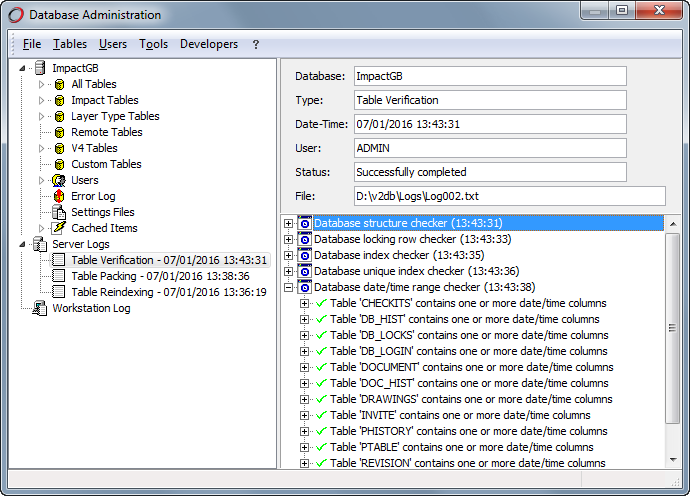Click the Cached Items lightning icon
690x496 pixels.
[x=59, y=228]
